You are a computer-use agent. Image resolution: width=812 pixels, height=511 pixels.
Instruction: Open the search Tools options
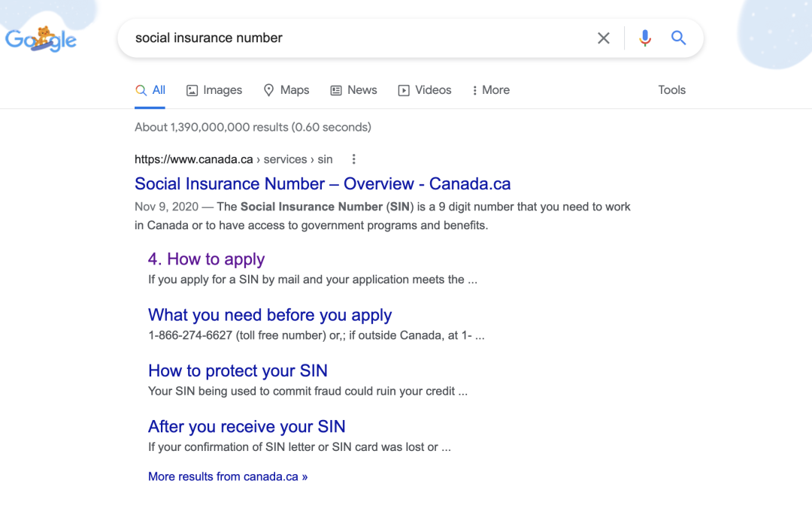coord(671,90)
